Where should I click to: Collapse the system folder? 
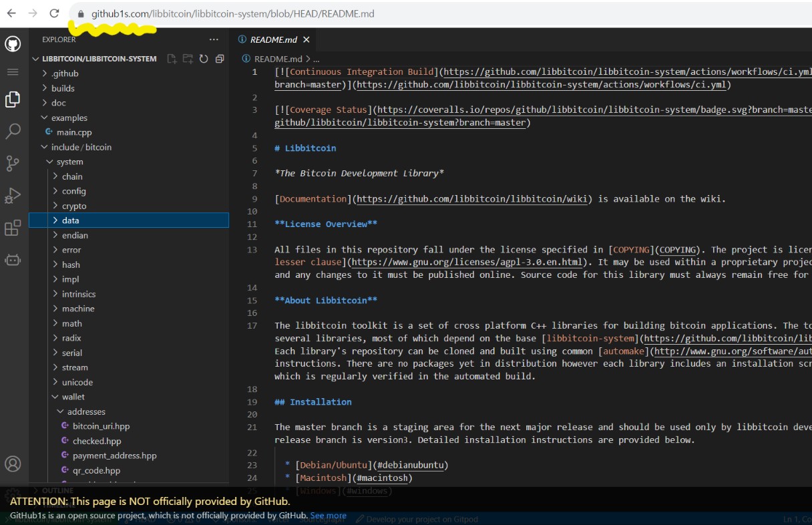[x=70, y=162]
